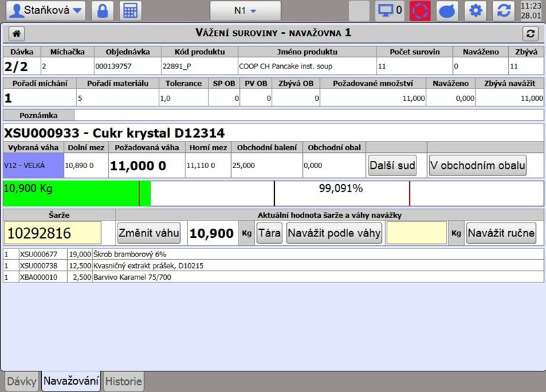546x392 pixels.
Task: Switch to the Dávky tab
Action: (x=22, y=381)
